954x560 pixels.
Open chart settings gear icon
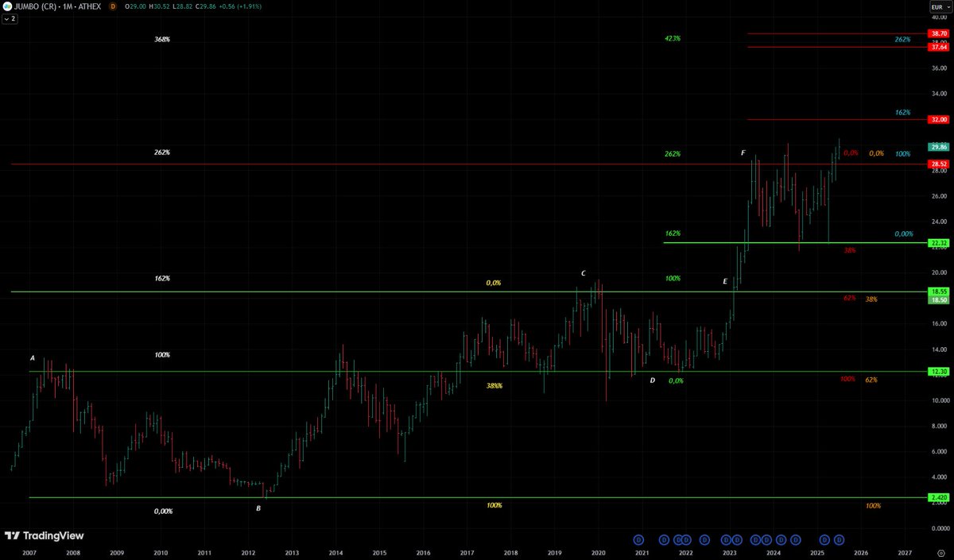point(941,552)
